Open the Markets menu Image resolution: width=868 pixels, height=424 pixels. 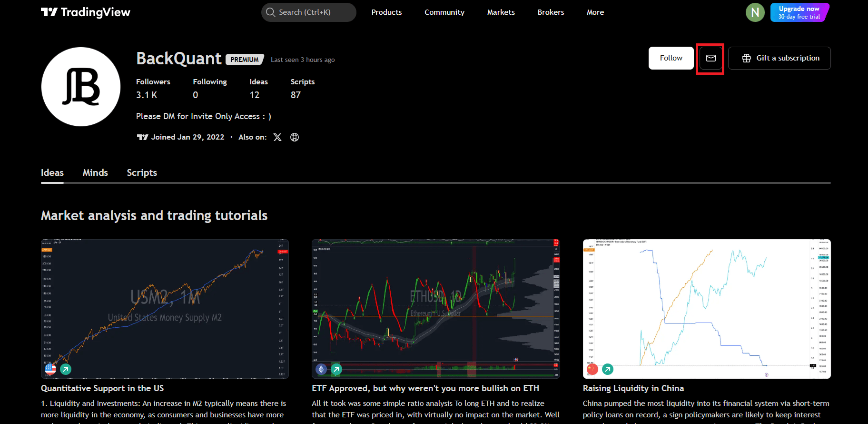pos(501,12)
